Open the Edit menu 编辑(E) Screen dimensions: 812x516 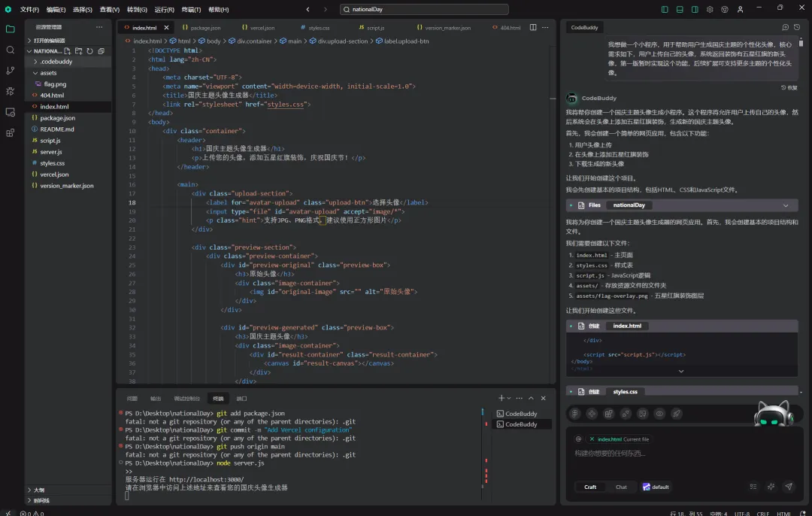(x=56, y=9)
